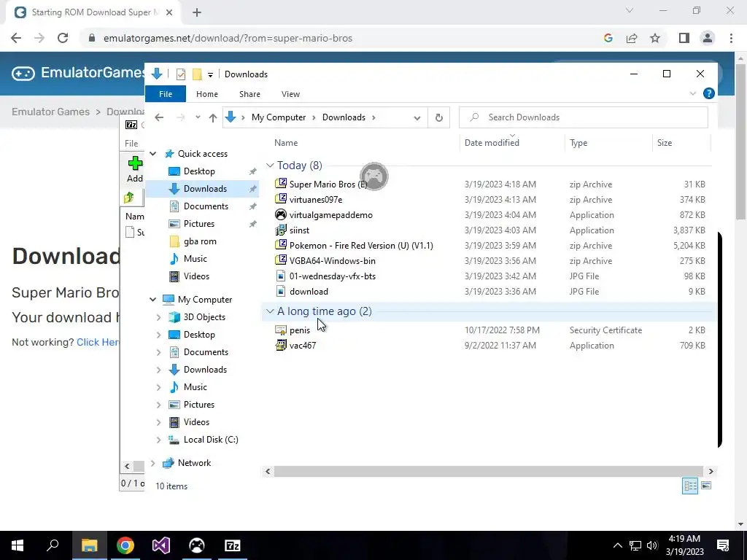Image resolution: width=747 pixels, height=560 pixels.
Task: Bookmark this page with the star icon
Action: (655, 38)
